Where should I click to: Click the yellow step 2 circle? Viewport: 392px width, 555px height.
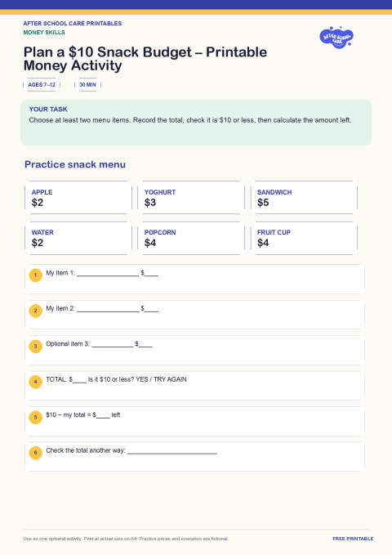tap(35, 311)
